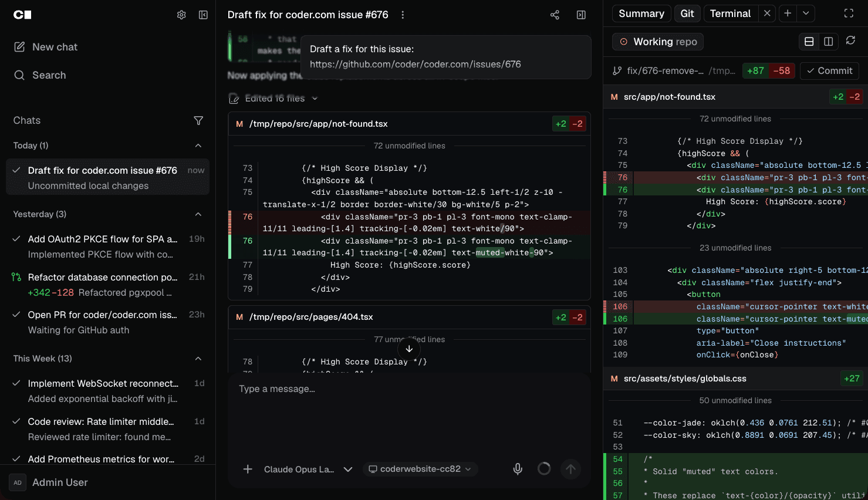
Task: Collapse the left sidebar panel
Action: tap(203, 15)
